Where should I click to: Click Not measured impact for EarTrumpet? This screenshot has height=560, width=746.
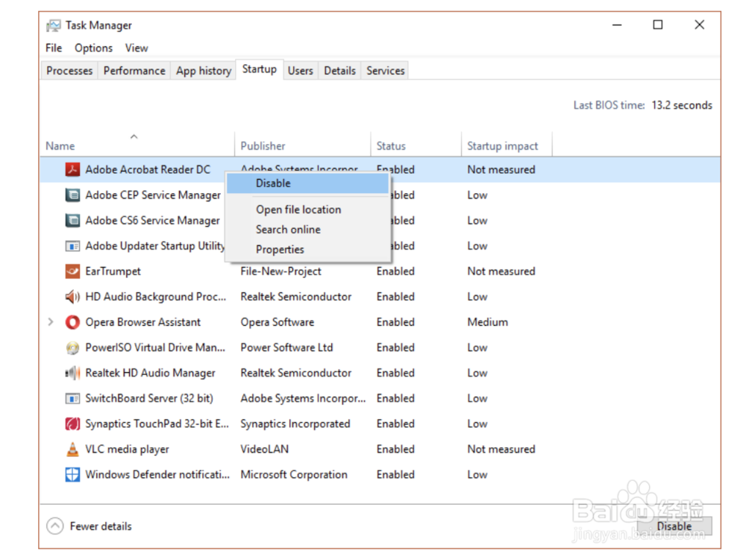click(501, 271)
